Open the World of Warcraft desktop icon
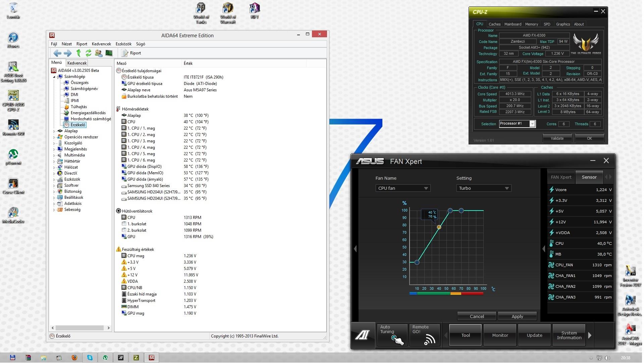Screen dimensions: 644x364 [x=228, y=13]
